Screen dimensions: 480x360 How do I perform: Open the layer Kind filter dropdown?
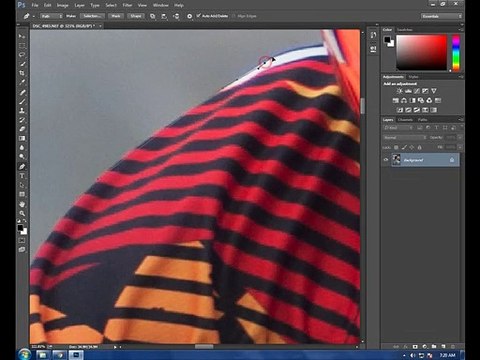398,128
